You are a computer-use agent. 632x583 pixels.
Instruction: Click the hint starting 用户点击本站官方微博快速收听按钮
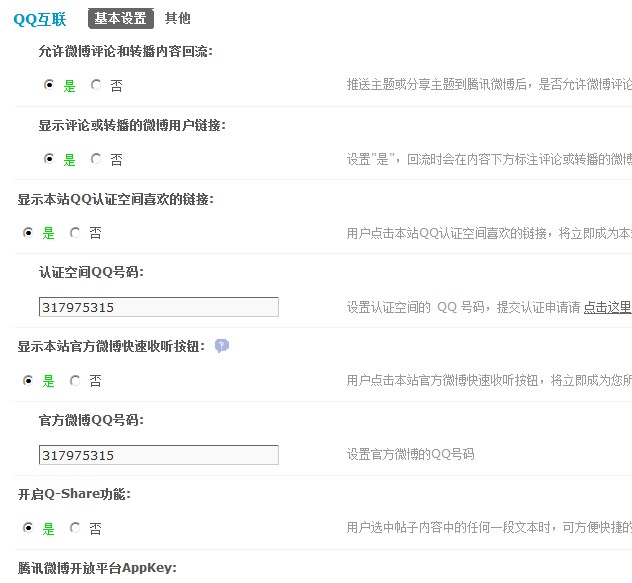coord(489,380)
